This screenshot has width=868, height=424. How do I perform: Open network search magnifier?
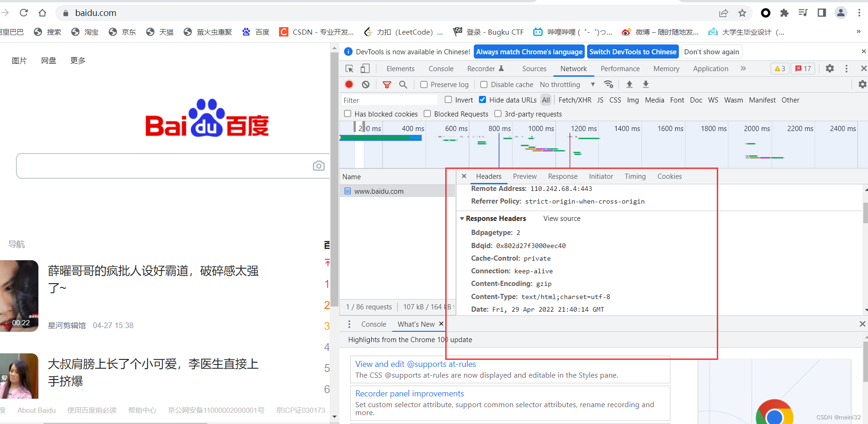(403, 84)
